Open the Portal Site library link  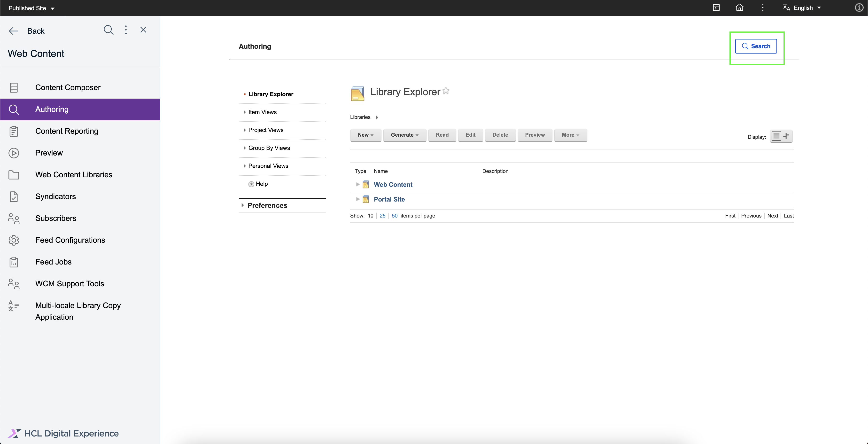389,199
